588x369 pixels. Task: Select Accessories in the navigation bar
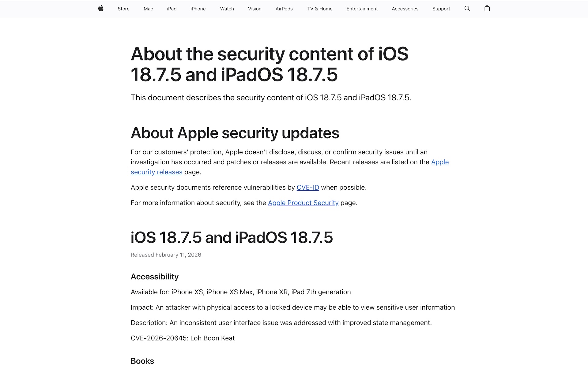tap(405, 9)
